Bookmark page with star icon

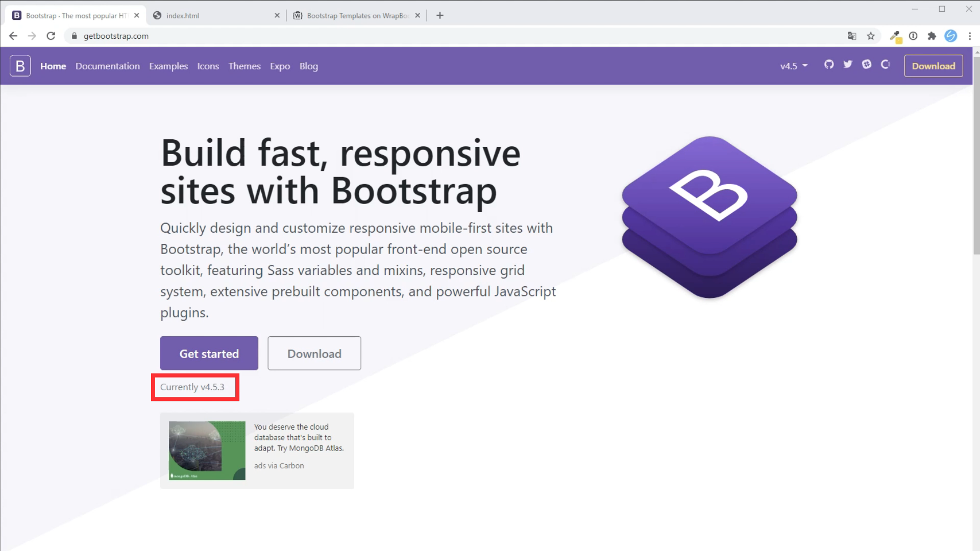[871, 36]
